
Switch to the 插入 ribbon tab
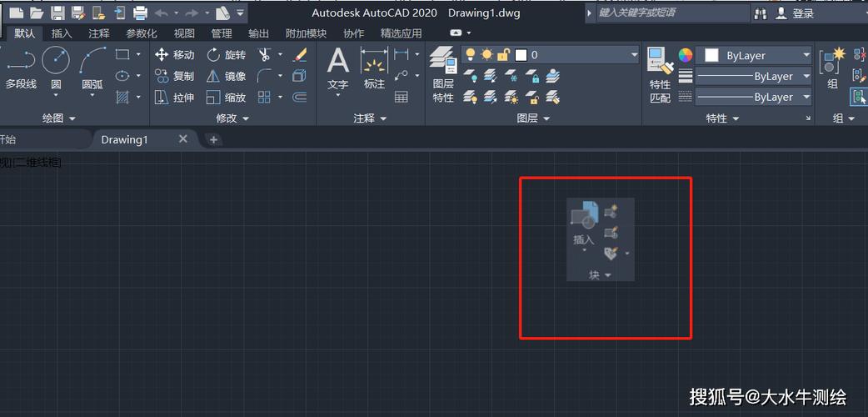tap(62, 33)
